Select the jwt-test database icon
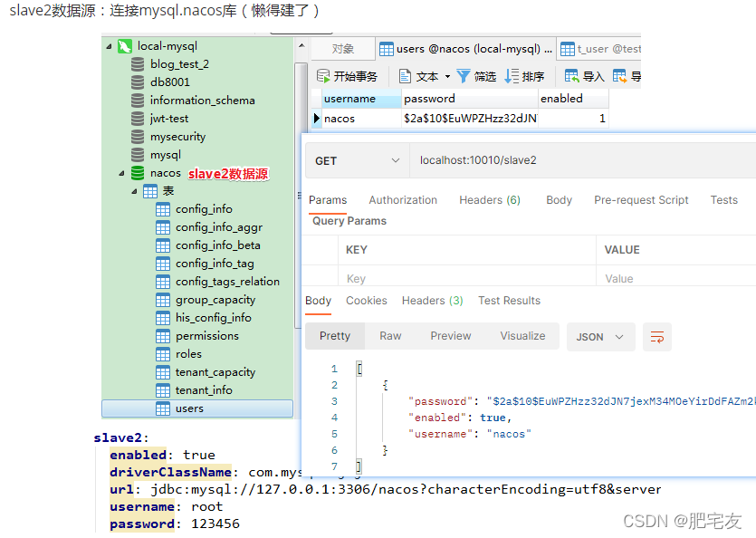756x538 pixels. pyautogui.click(x=138, y=119)
